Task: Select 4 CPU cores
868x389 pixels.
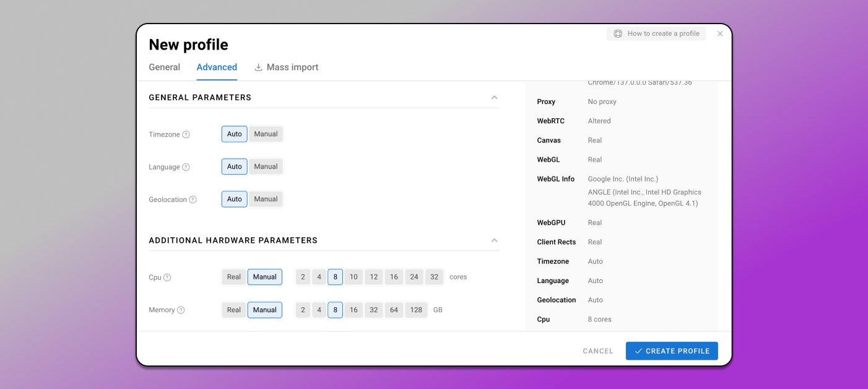Action: 319,277
